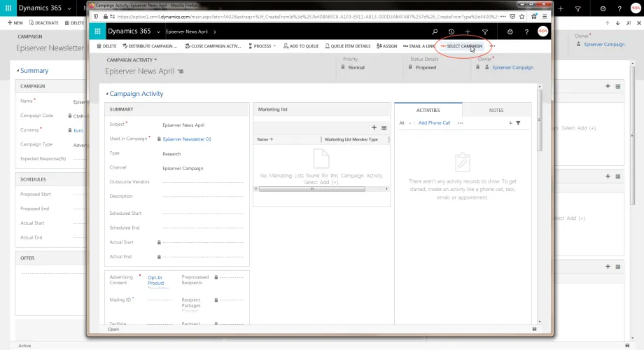Viewport: 644px width, 350px height.
Task: Click next record down arrow in background window
Action: coord(617,23)
